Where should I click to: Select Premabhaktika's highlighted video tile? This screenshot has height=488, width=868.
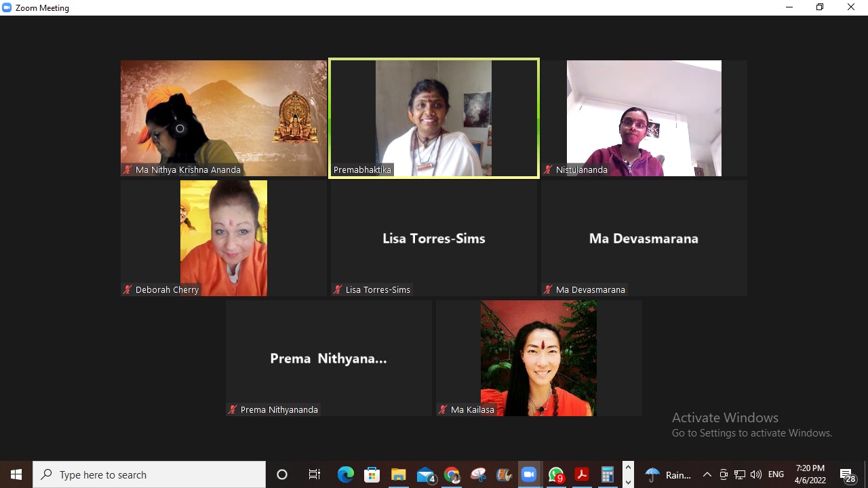click(x=434, y=119)
